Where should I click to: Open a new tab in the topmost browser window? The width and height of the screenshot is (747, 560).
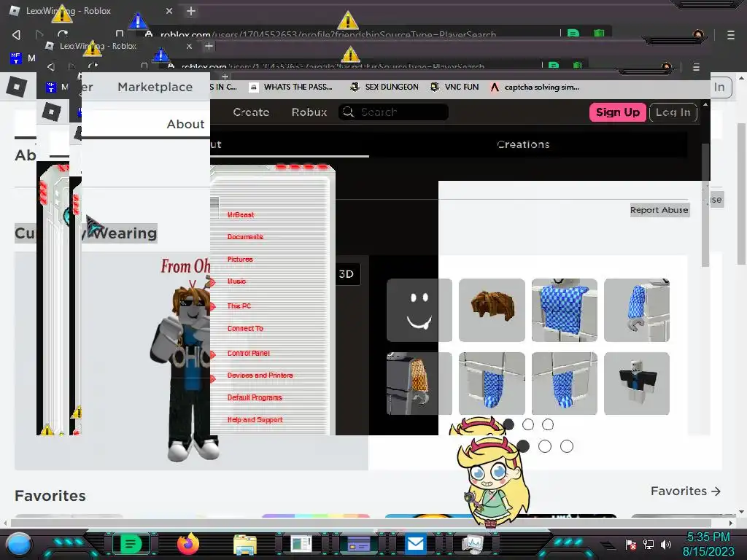191,11
